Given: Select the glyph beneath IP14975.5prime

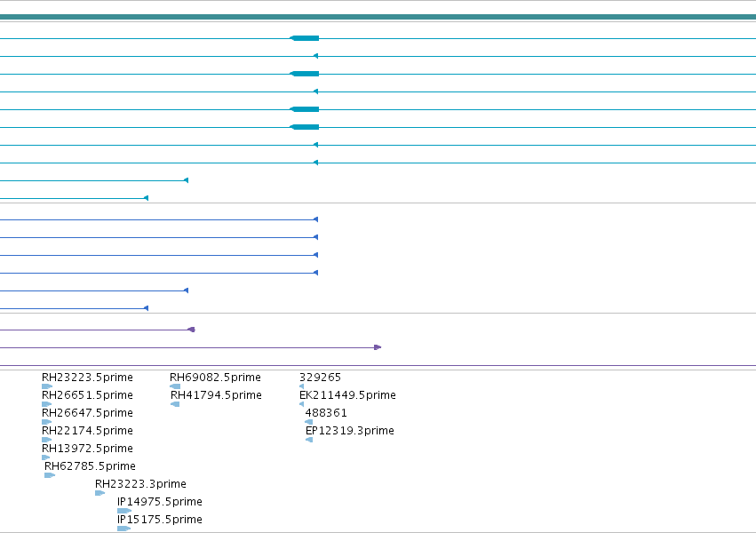Looking at the screenshot, I should pos(124,512).
